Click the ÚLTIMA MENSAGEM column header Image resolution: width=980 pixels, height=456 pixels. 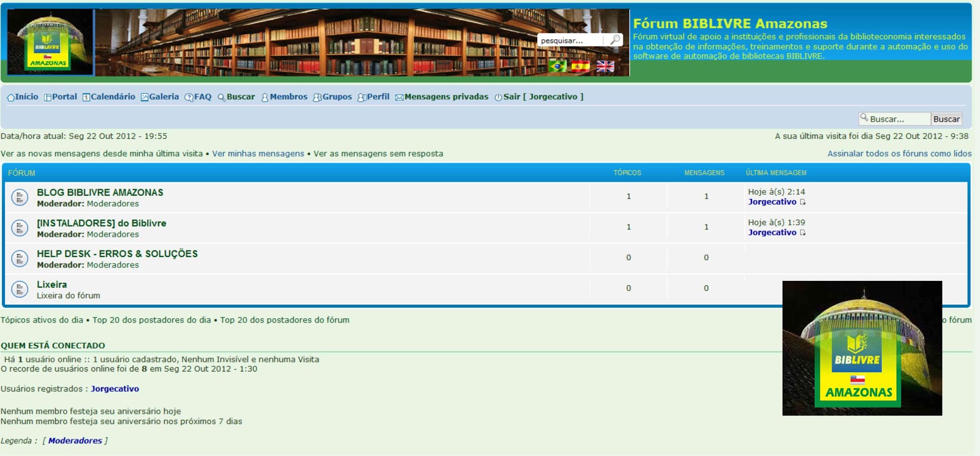point(776,173)
